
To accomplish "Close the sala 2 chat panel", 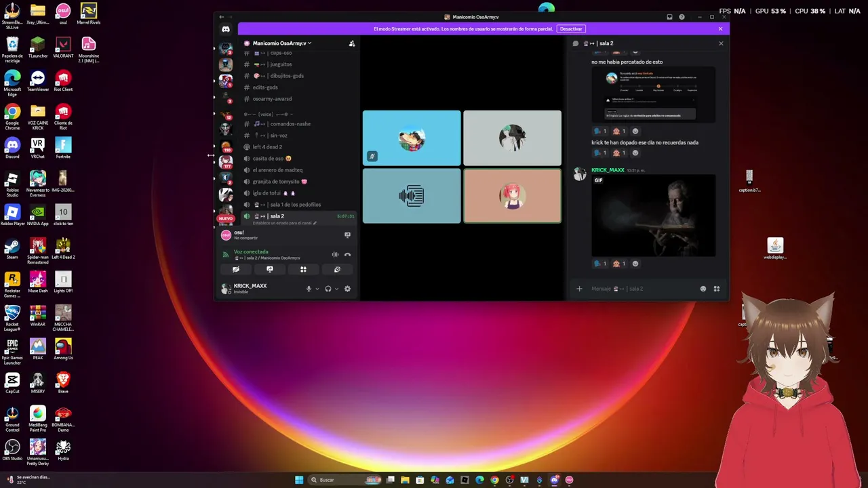I will 721,43.
